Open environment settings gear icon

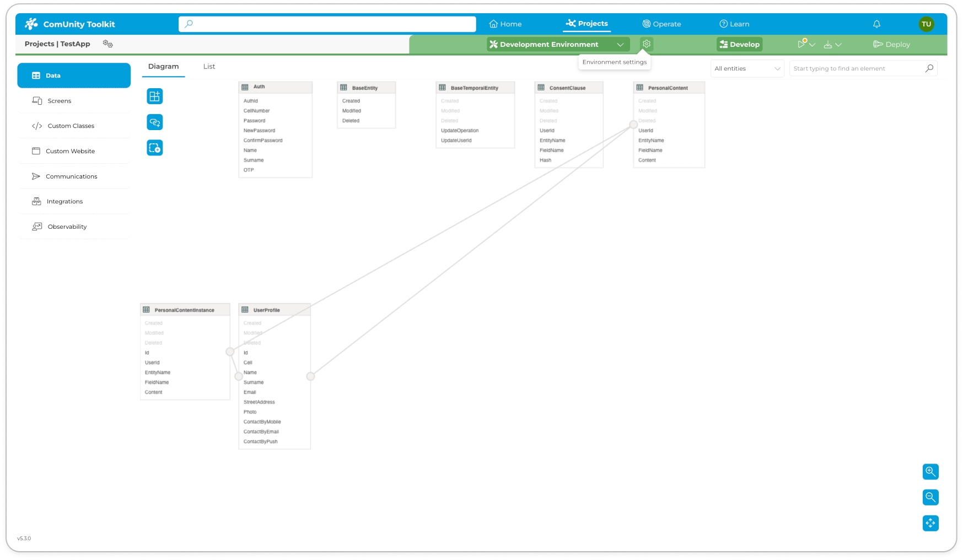[646, 44]
